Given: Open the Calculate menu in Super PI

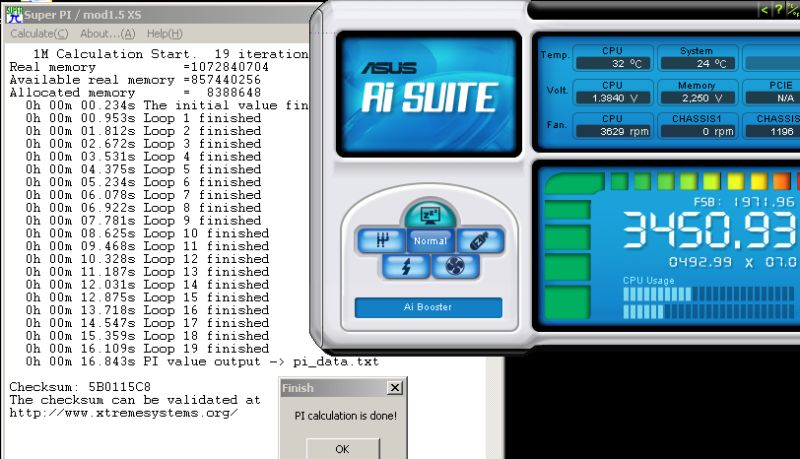Looking at the screenshot, I should (39, 34).
